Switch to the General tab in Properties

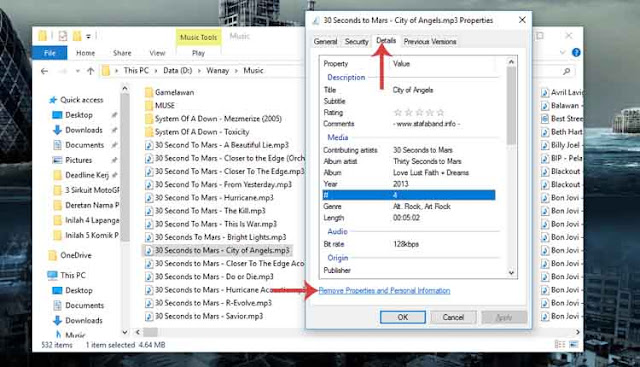pyautogui.click(x=325, y=41)
